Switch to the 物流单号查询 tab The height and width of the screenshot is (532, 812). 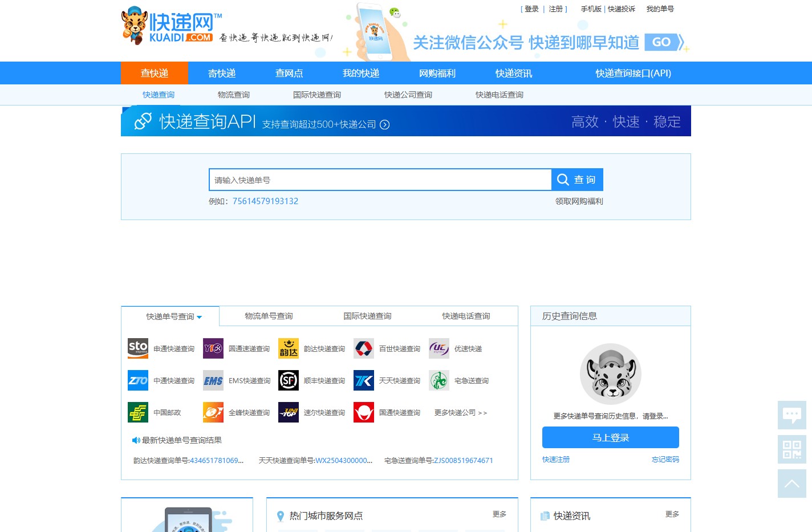point(269,316)
